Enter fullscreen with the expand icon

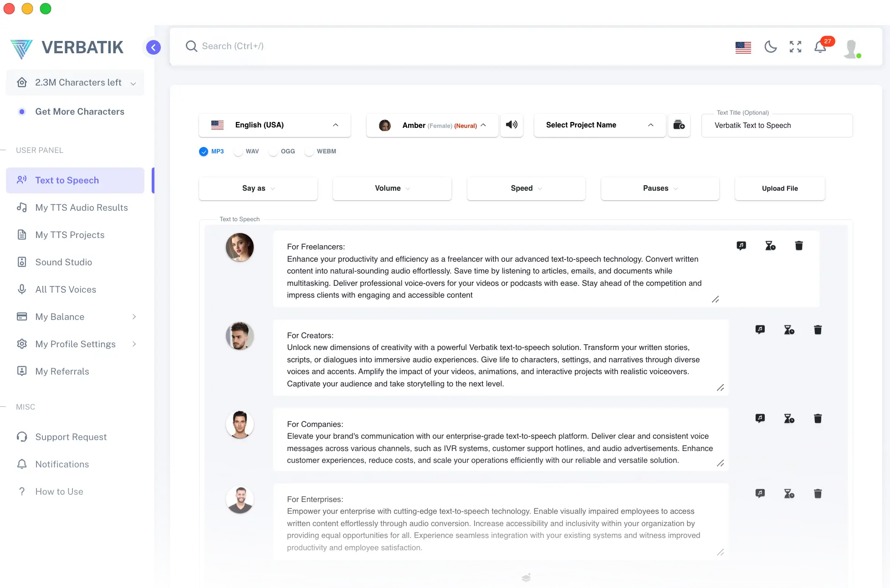(795, 46)
